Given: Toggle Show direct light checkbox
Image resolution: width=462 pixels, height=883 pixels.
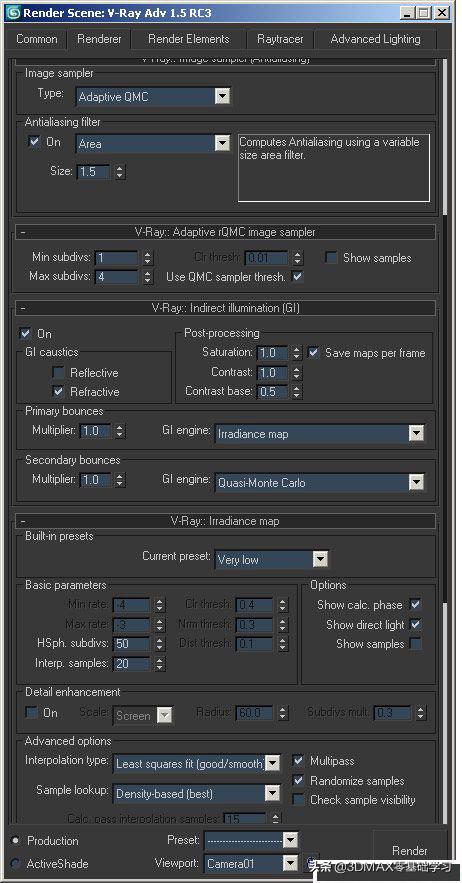Looking at the screenshot, I should coord(416,624).
